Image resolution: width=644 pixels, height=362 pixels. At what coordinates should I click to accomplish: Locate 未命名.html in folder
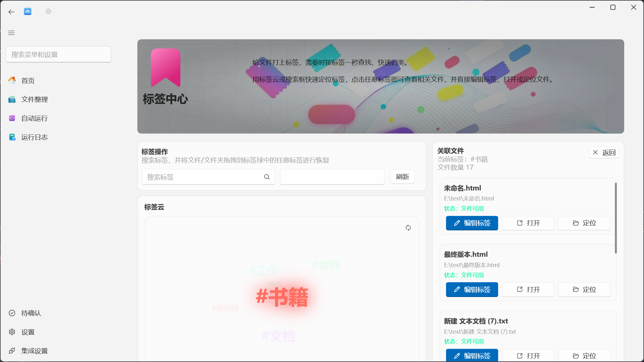584,223
